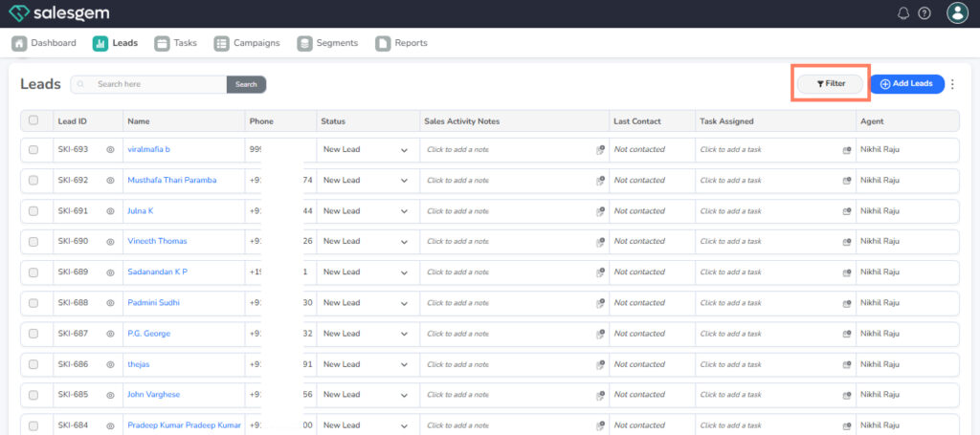The width and height of the screenshot is (980, 435).
Task: Switch to the Campaigns tab
Action: coord(247,43)
